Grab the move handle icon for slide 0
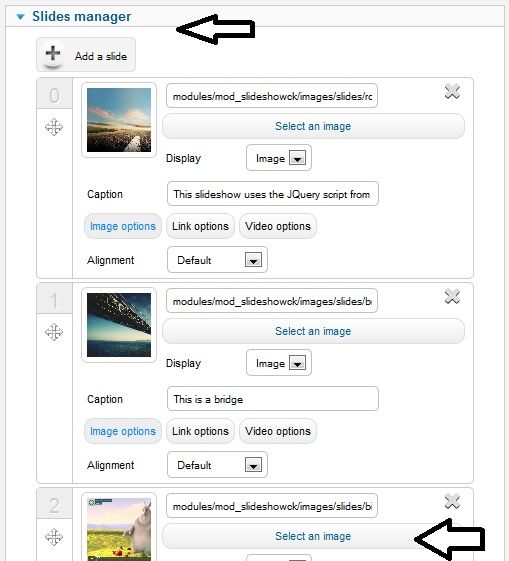This screenshot has width=509, height=561. [x=54, y=127]
